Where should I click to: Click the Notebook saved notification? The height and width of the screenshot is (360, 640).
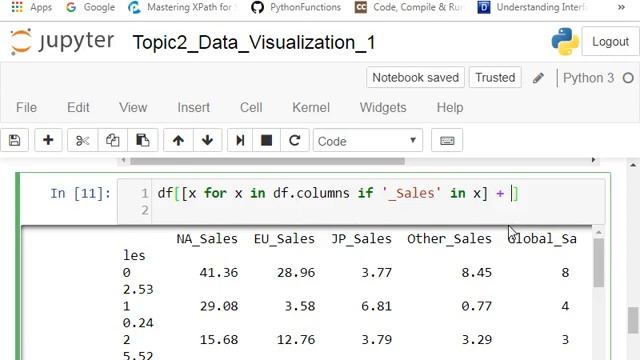click(x=416, y=78)
